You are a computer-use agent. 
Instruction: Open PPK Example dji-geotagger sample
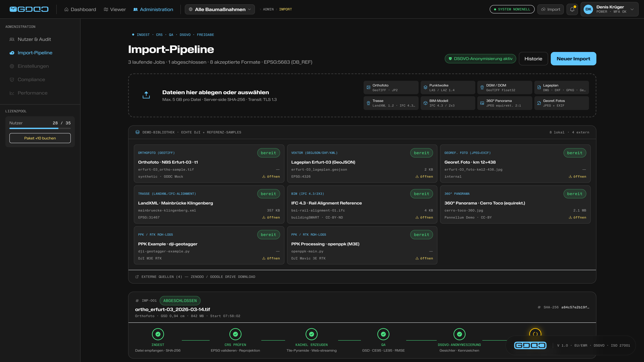point(271,259)
